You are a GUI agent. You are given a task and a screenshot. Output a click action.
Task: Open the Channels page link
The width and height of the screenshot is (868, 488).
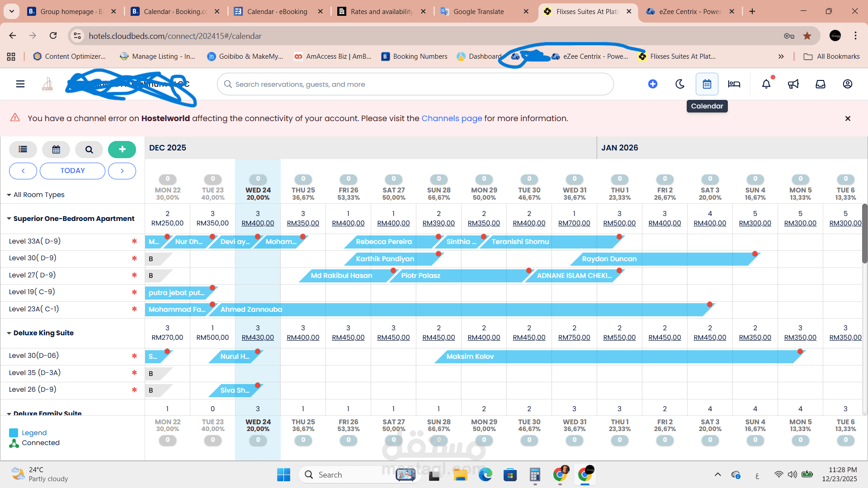[x=452, y=118]
